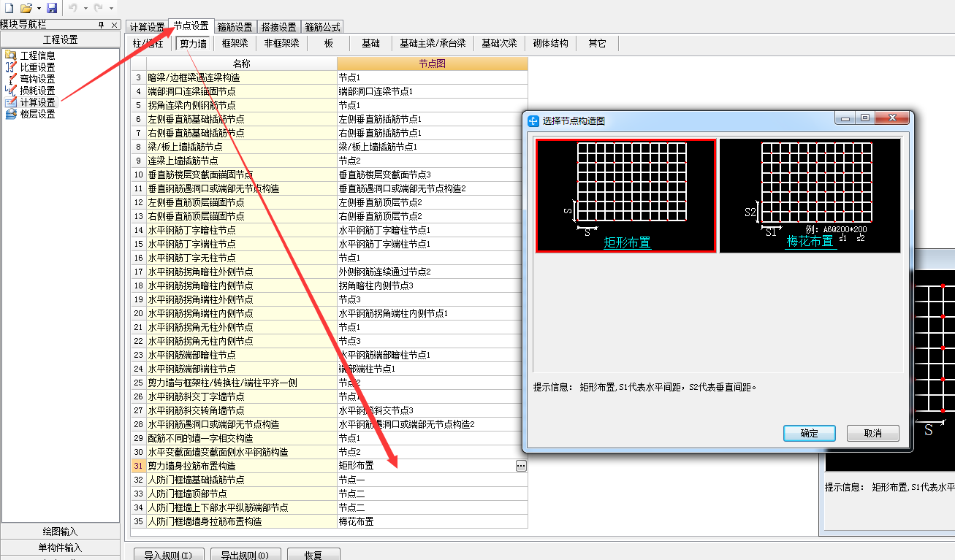Select the 砌体结构 component tab
Viewport: 955px width, 560px height.
[551, 44]
